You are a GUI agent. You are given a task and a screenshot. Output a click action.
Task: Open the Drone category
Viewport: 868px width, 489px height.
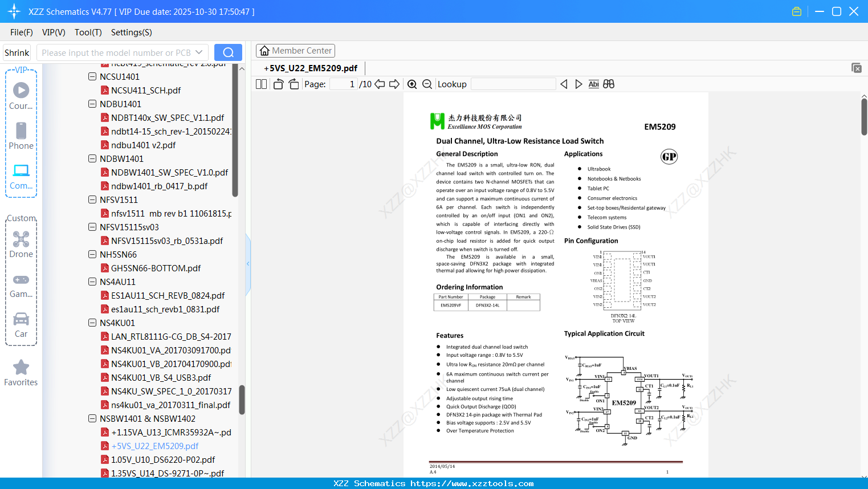pyautogui.click(x=21, y=244)
